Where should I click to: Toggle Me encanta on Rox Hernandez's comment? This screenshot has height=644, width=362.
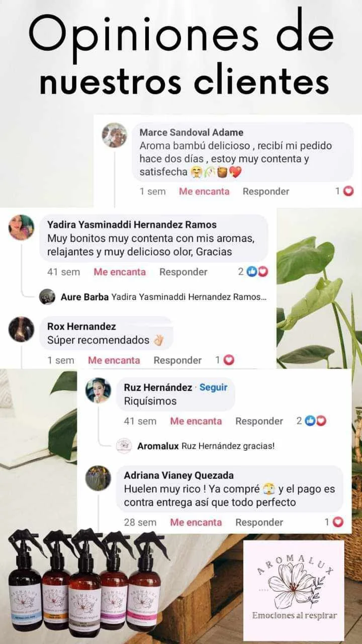[114, 360]
